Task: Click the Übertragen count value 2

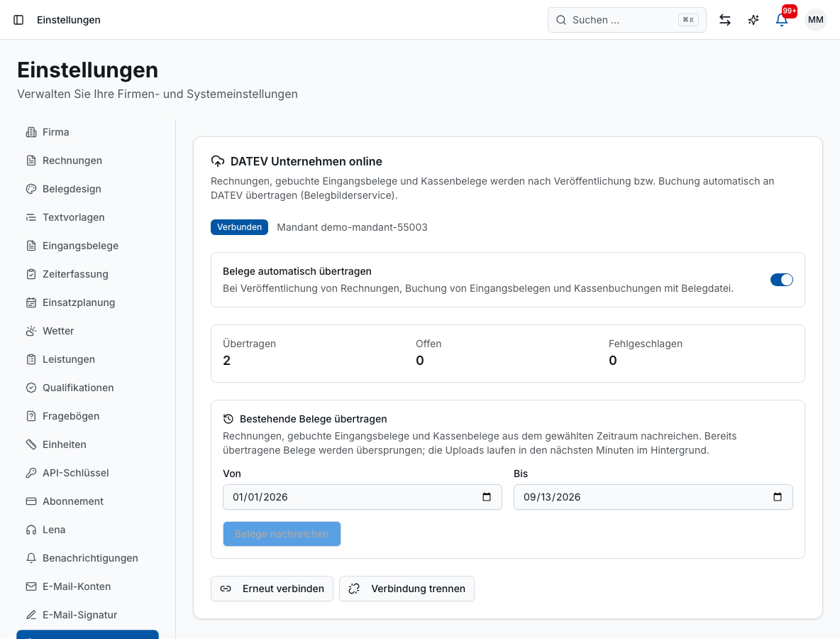Action: tap(226, 361)
